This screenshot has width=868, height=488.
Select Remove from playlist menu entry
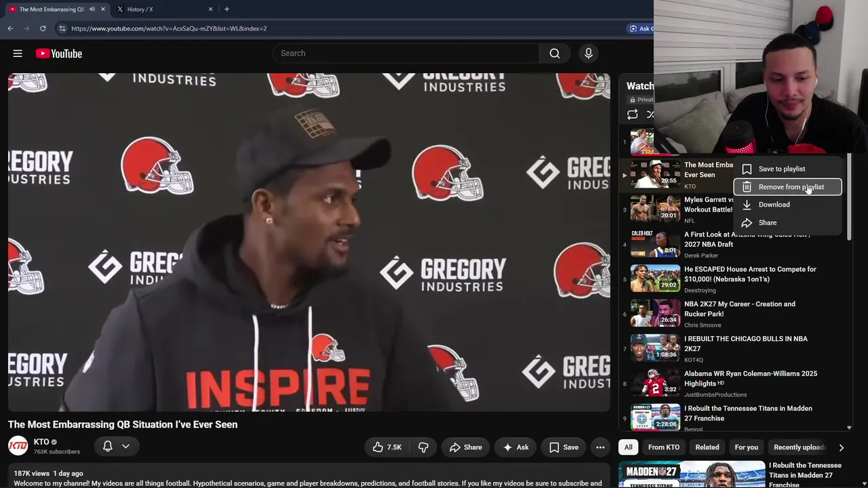coord(787,187)
